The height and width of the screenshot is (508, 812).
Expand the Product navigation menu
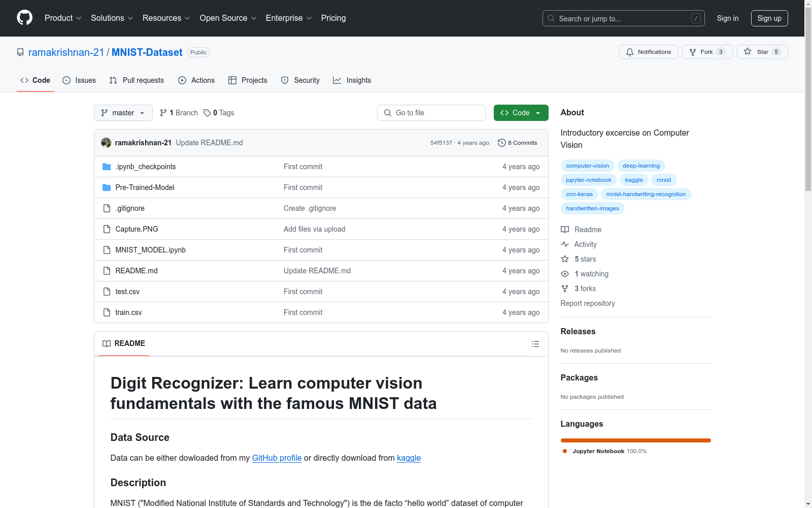63,18
